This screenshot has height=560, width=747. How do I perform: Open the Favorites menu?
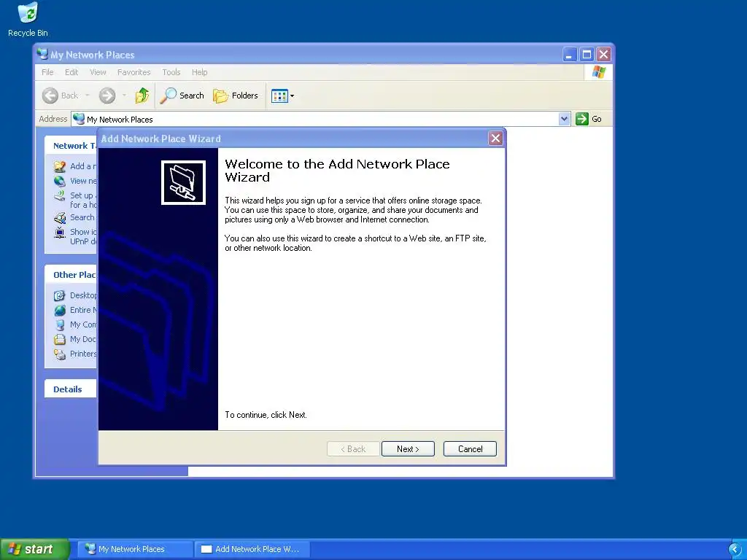coord(134,72)
